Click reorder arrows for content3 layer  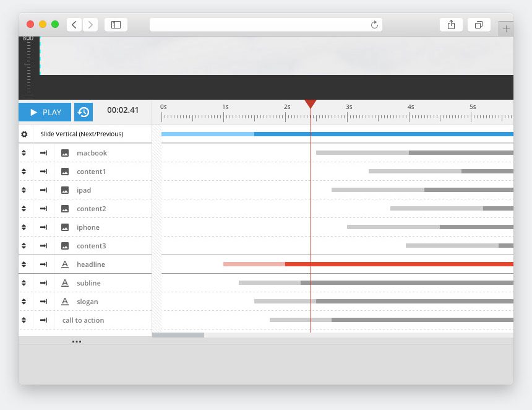click(x=24, y=246)
